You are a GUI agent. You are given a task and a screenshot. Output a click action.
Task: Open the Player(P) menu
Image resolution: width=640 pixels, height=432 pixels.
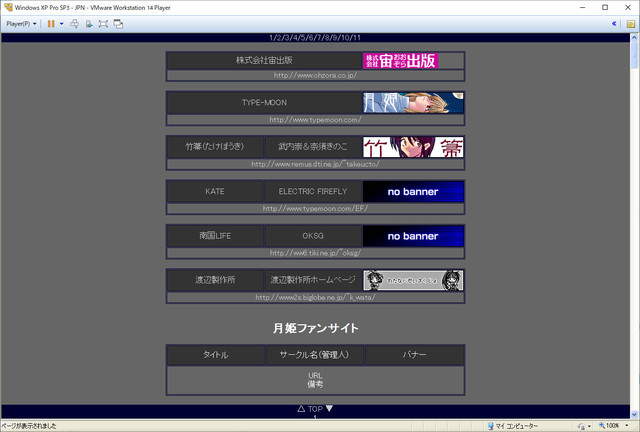pos(21,24)
